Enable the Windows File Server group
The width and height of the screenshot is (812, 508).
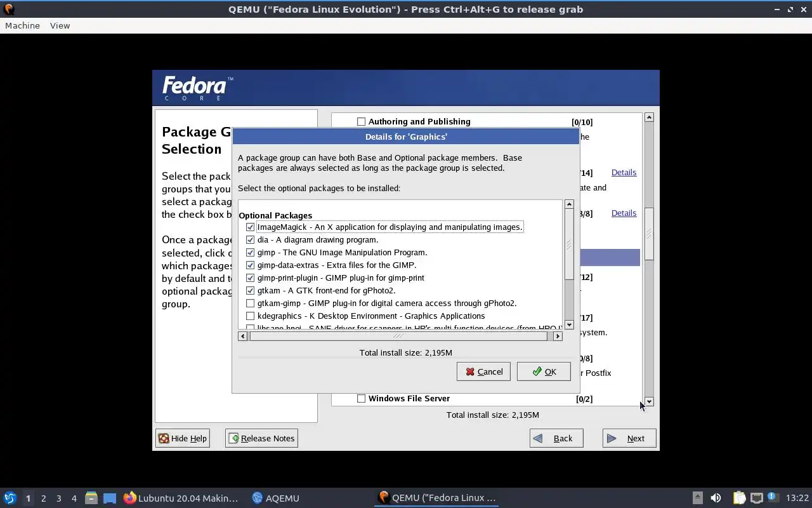point(361,398)
